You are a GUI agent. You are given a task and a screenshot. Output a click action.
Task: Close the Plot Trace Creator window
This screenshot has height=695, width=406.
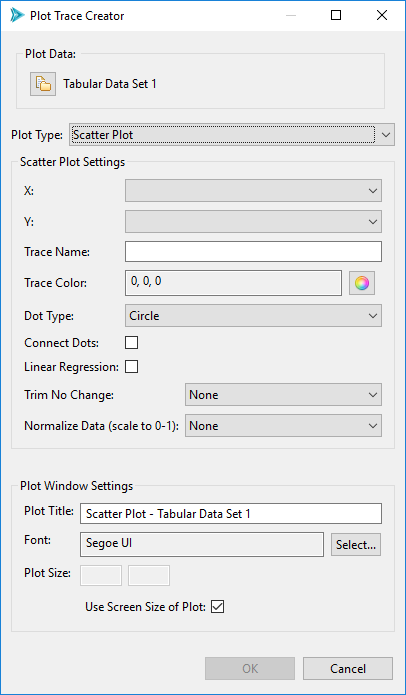[x=382, y=16]
